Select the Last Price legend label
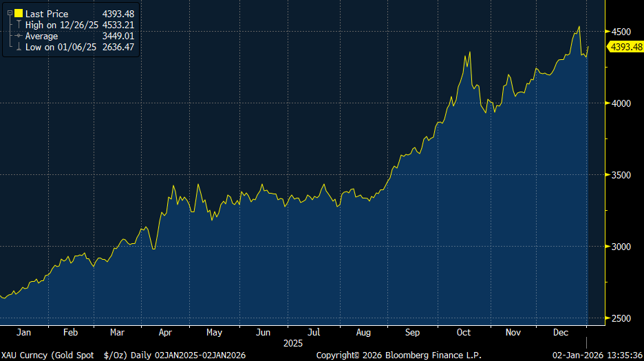Viewport: 644px width, 361px height. [x=47, y=14]
